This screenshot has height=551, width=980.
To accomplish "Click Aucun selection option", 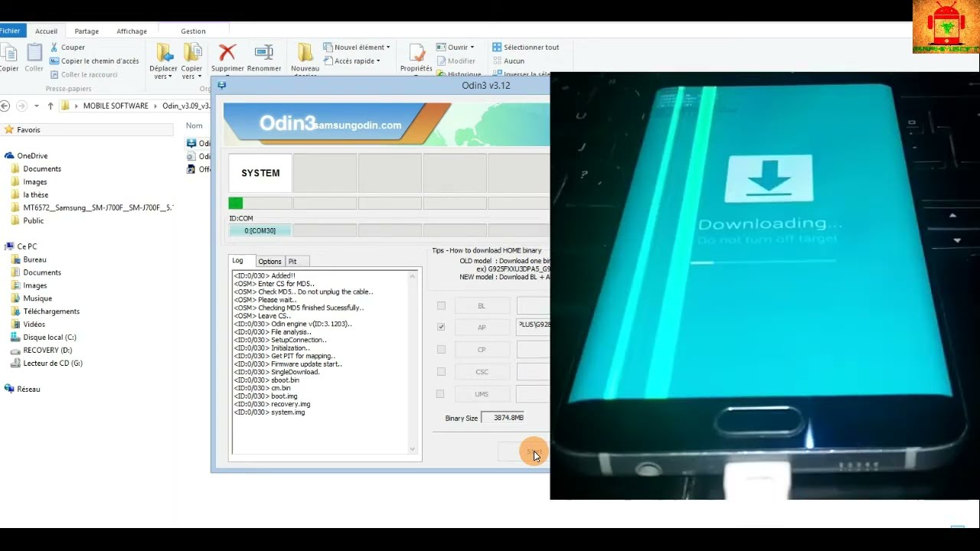I will [x=508, y=61].
